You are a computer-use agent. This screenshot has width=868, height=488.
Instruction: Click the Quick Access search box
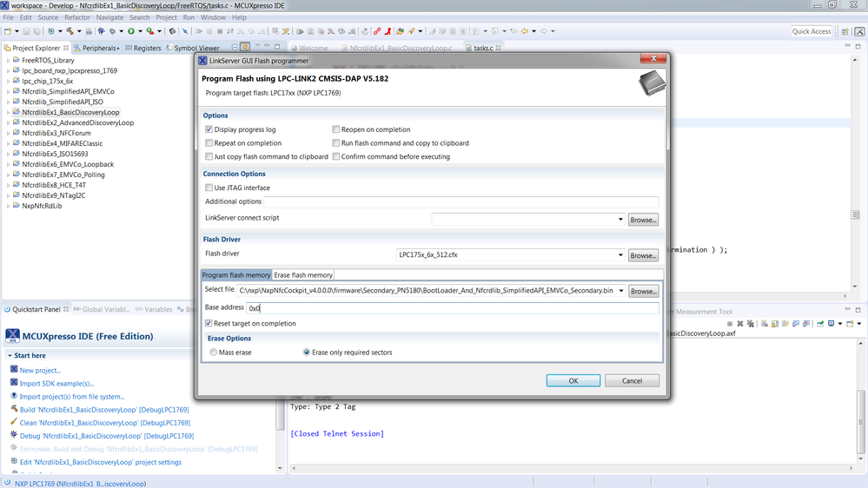click(812, 31)
